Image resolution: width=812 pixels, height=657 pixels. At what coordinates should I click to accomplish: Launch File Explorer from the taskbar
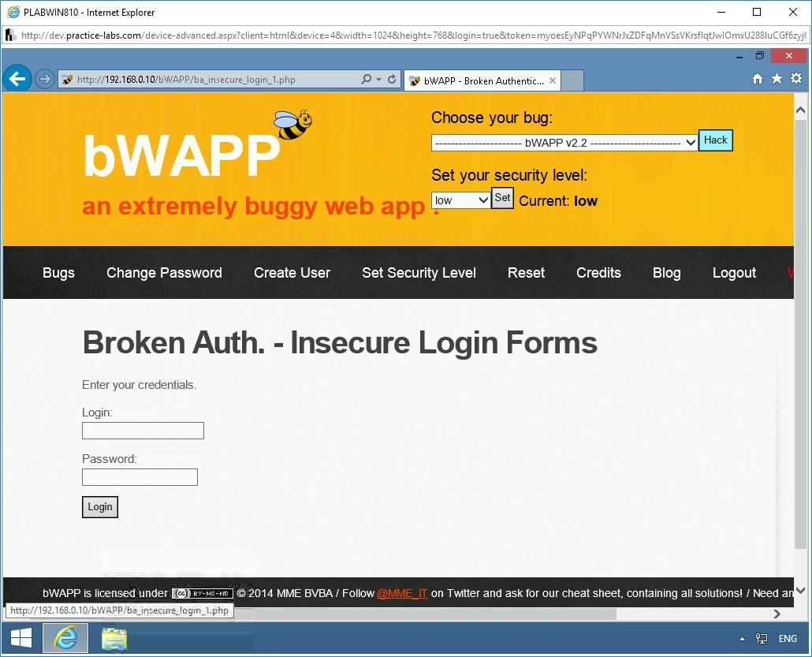pyautogui.click(x=114, y=638)
